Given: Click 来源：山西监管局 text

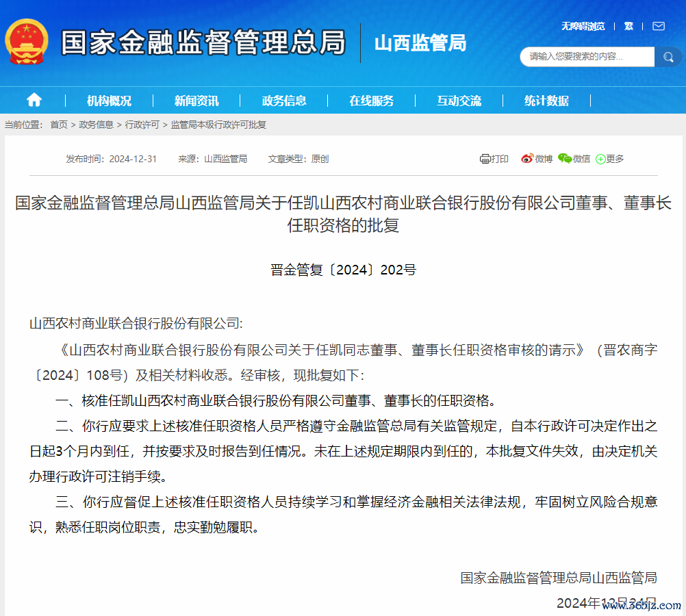Looking at the screenshot, I should (213, 159).
